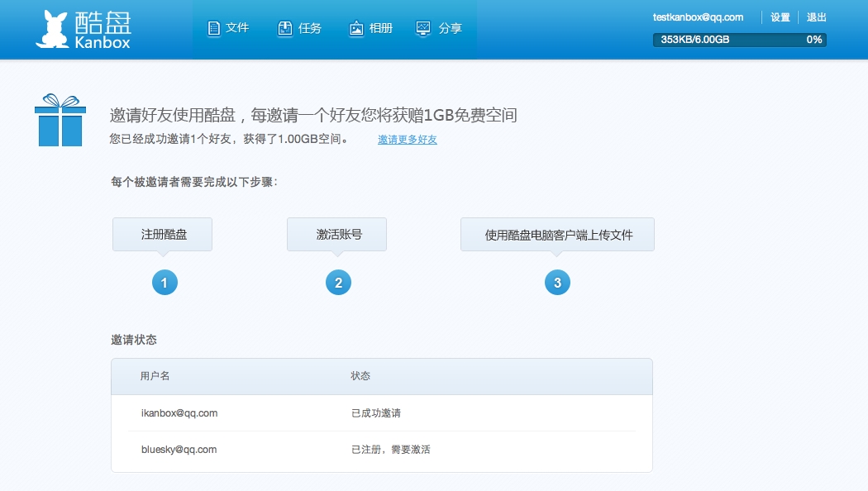Click the 激活账号 step box
Viewport: 868px width, 491px height.
pyautogui.click(x=337, y=235)
